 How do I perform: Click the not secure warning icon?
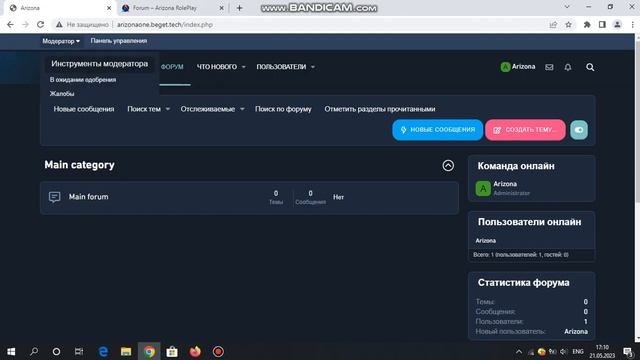tap(59, 24)
